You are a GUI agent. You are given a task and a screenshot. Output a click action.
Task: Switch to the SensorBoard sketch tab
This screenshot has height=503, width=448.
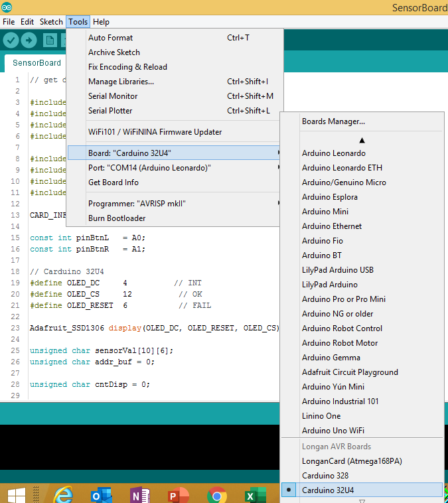(x=37, y=63)
